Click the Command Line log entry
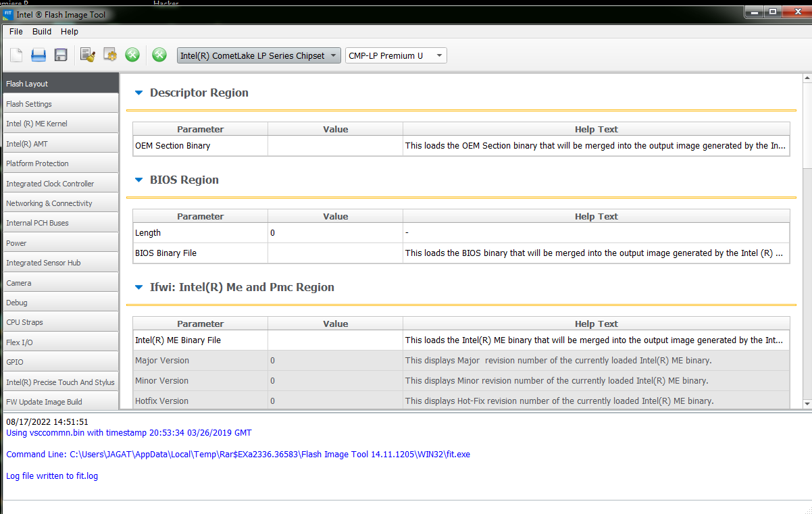This screenshot has width=812, height=514. click(238, 455)
